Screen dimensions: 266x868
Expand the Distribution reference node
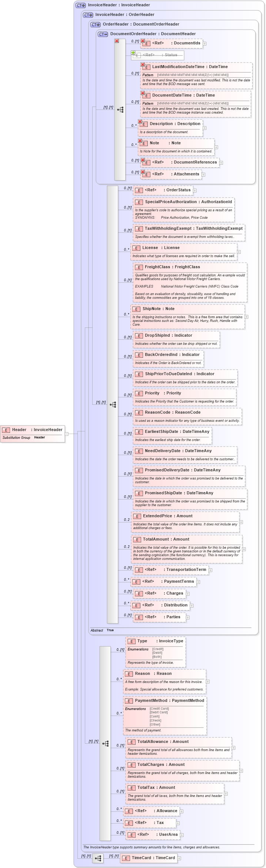point(192,605)
